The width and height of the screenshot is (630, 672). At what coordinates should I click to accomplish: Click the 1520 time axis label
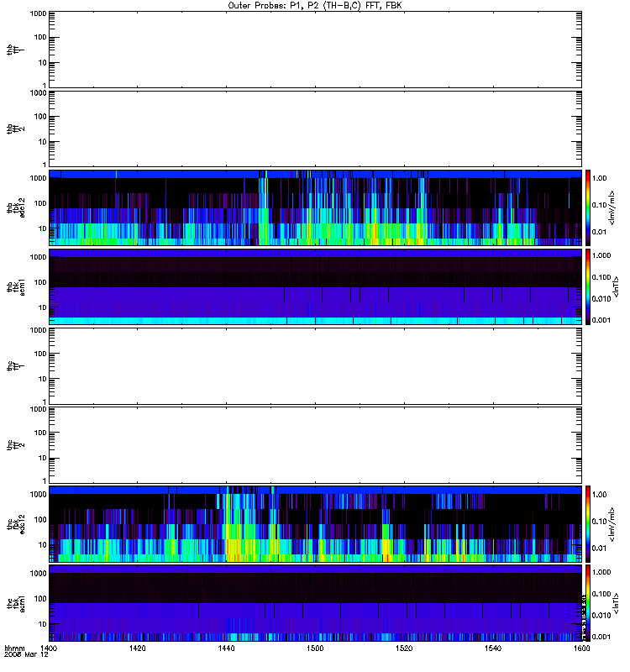click(404, 648)
